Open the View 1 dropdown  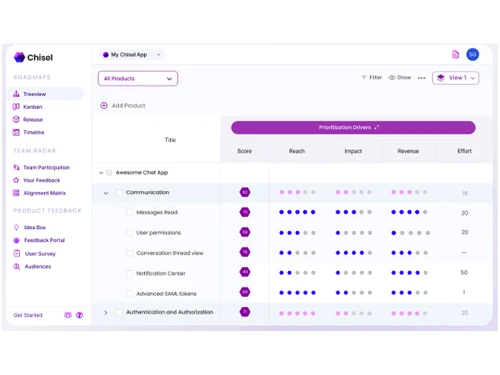tap(456, 78)
